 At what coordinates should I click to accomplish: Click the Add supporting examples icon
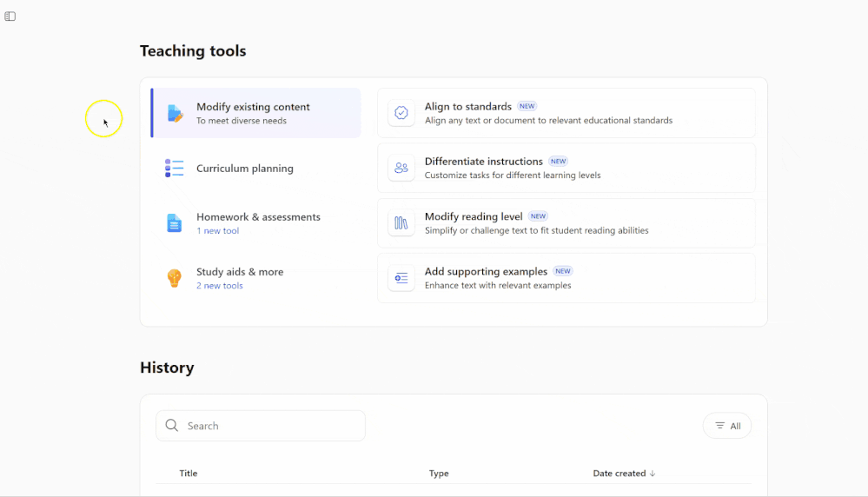[401, 278]
